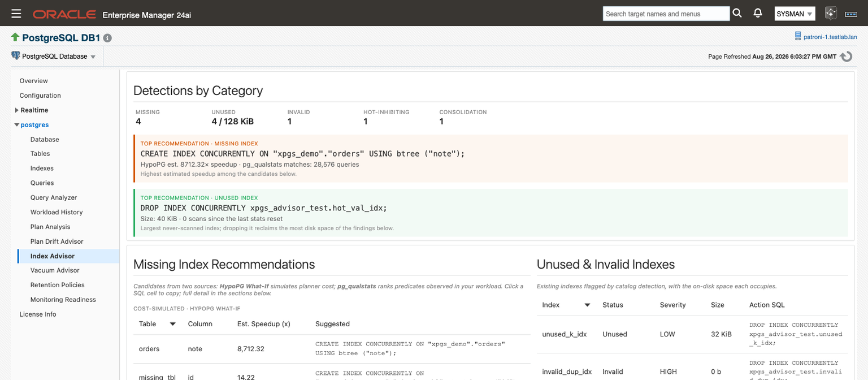Click top CREATE INDEX recommendation SQL
This screenshot has width=868, height=380.
pyautogui.click(x=302, y=154)
